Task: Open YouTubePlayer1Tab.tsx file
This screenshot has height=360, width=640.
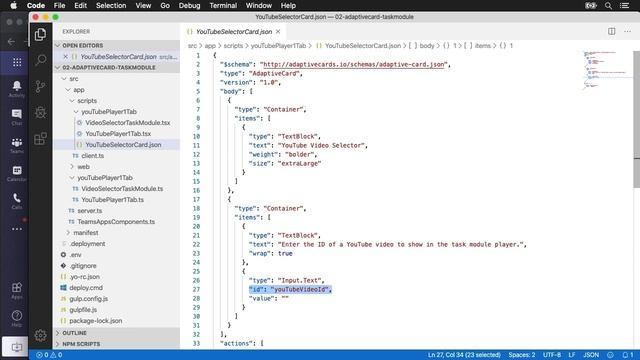Action: point(118,133)
